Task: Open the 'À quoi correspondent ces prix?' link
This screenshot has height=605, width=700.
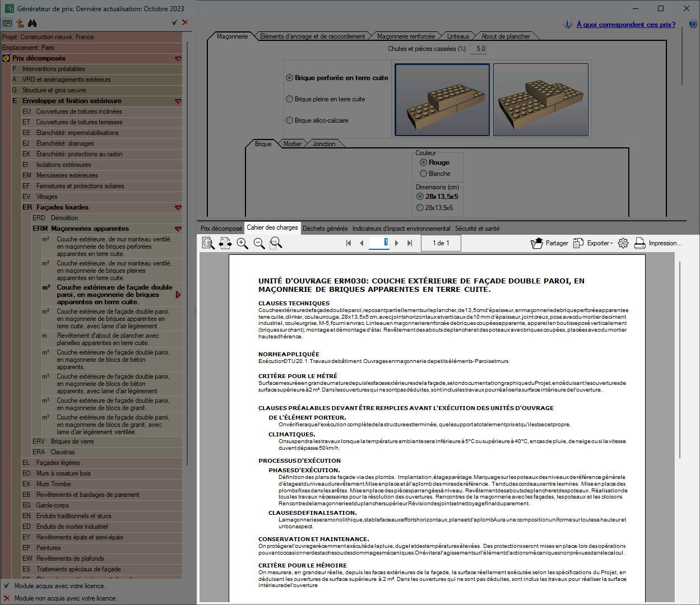Action: [626, 24]
